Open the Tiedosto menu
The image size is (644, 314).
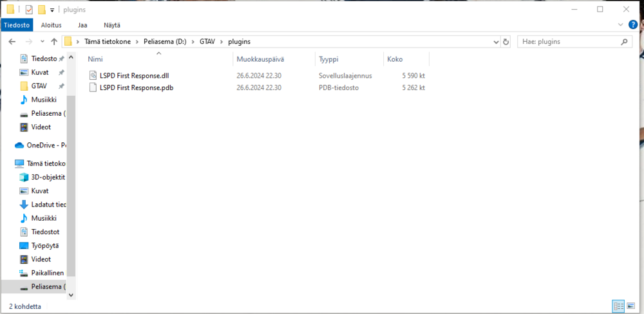pos(17,25)
